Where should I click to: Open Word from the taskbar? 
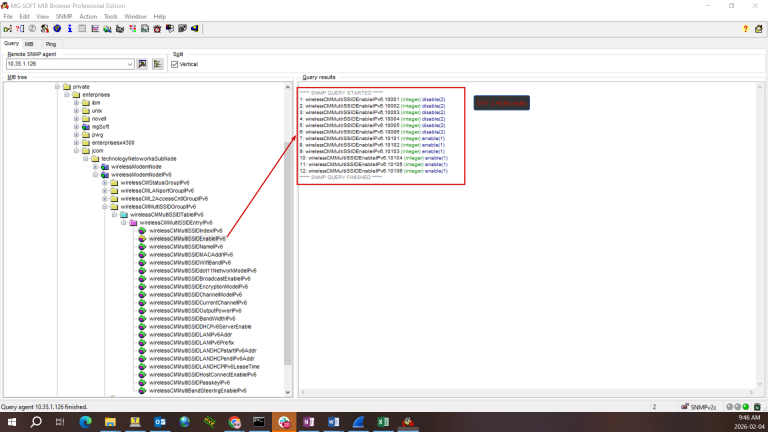pyautogui.click(x=334, y=422)
